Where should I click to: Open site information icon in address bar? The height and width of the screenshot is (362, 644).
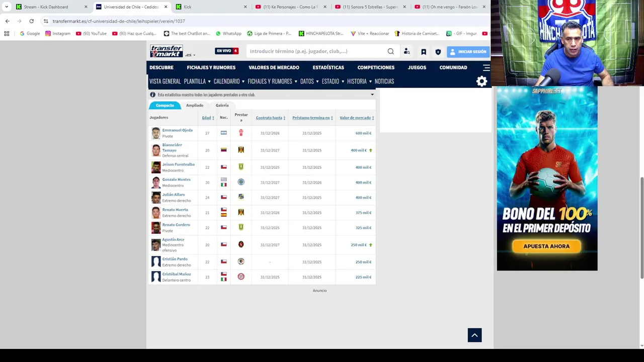click(46, 21)
